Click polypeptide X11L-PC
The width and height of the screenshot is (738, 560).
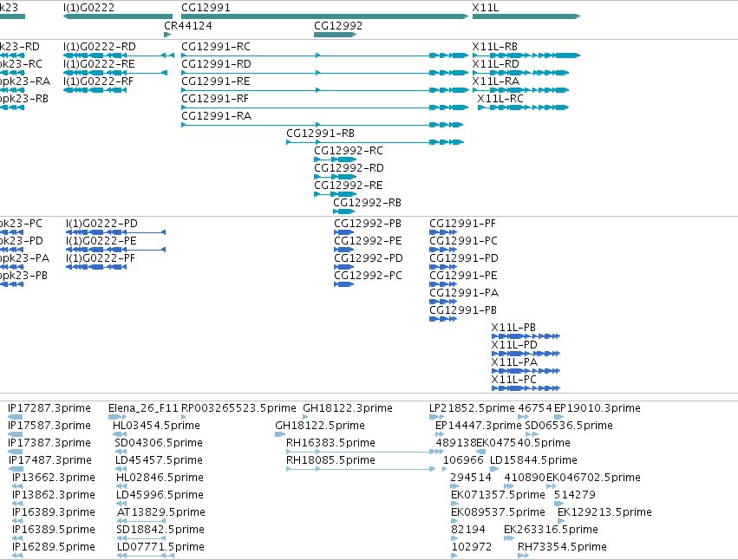tap(526, 388)
